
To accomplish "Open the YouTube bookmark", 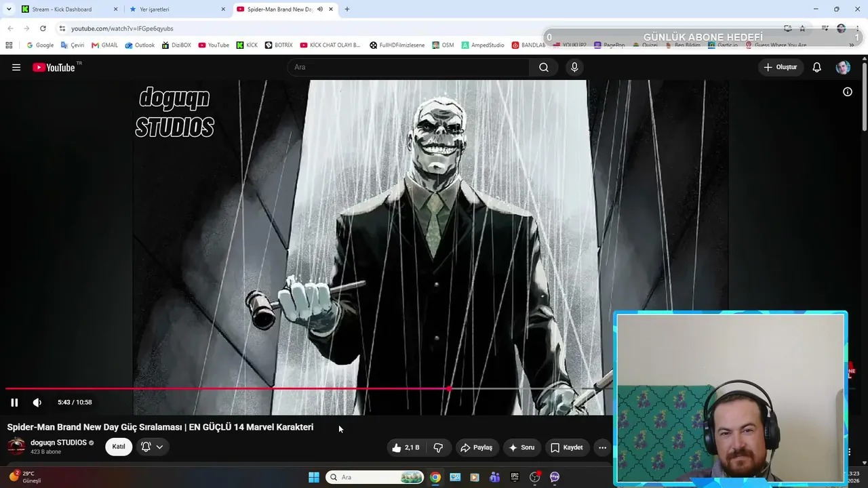I will pyautogui.click(x=214, y=45).
